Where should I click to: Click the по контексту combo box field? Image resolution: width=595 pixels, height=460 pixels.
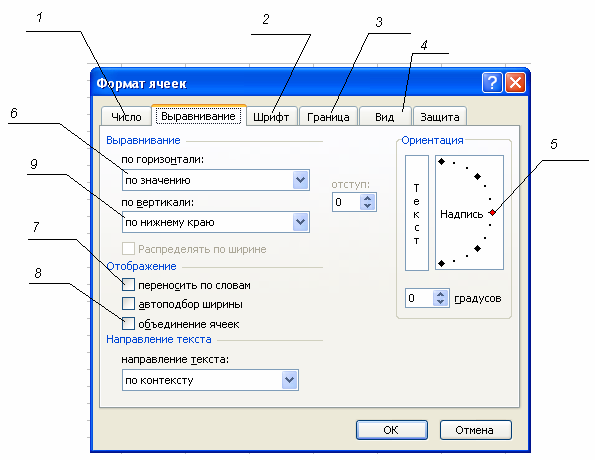tap(210, 380)
